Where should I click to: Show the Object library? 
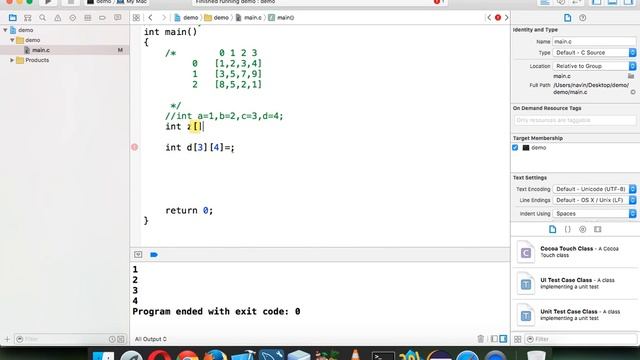click(582, 229)
